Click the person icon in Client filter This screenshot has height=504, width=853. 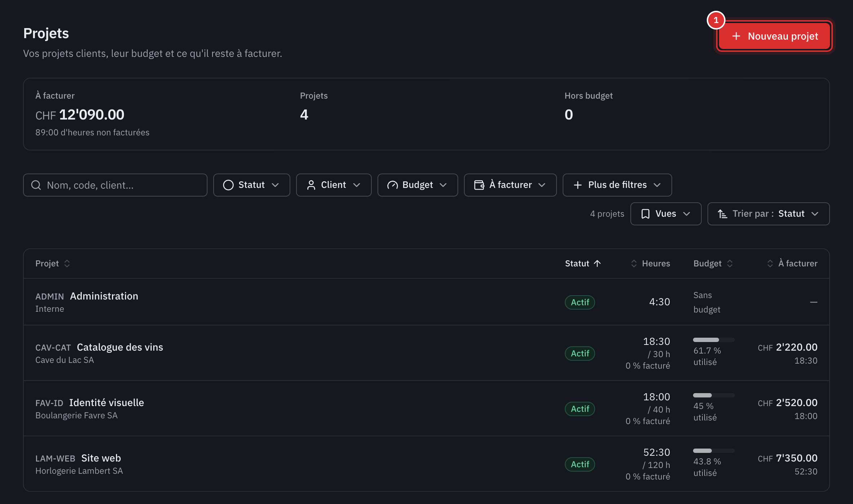pyautogui.click(x=311, y=185)
